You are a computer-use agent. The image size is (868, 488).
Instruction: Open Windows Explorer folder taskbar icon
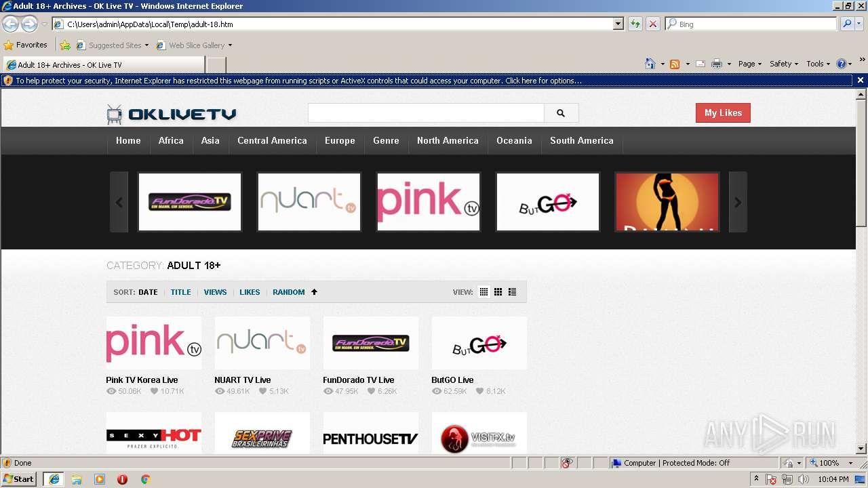click(77, 479)
